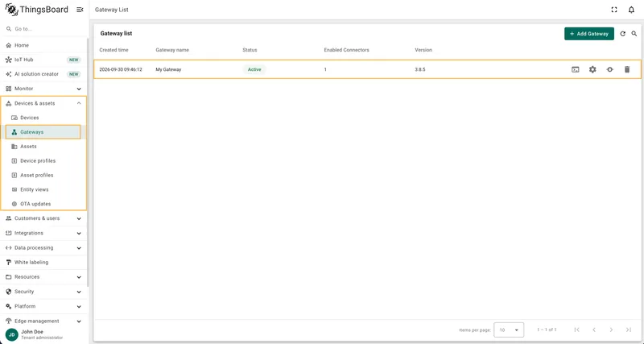Expand Edge management menu
This screenshot has width=644, height=344.
point(43,321)
